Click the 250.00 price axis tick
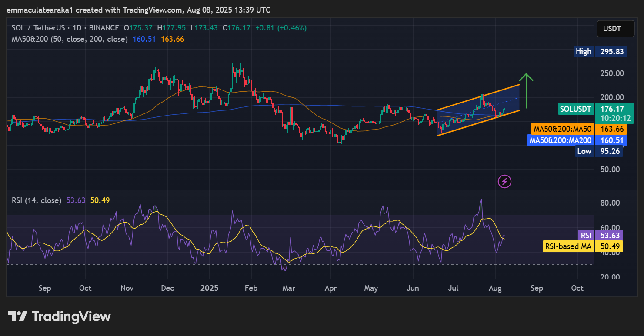Image resolution: width=644 pixels, height=336 pixels. click(x=612, y=73)
